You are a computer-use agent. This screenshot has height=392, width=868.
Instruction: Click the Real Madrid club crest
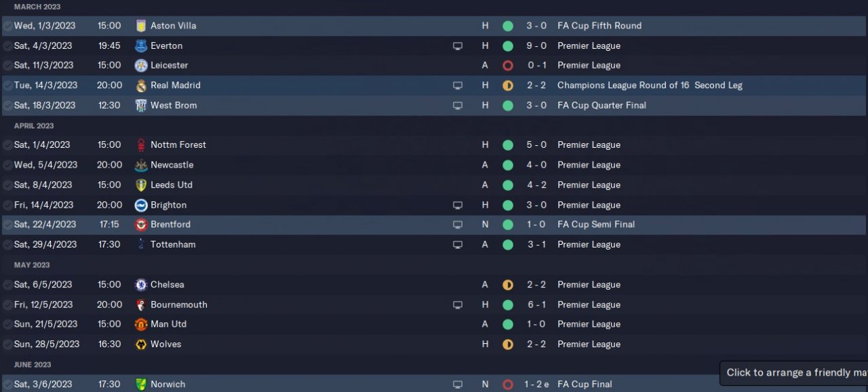tap(141, 85)
